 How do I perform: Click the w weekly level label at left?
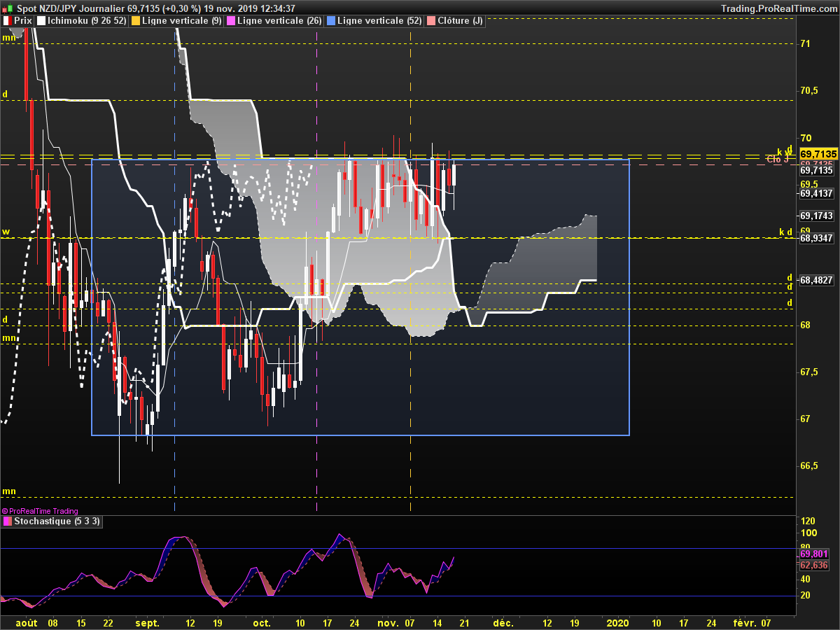point(6,231)
